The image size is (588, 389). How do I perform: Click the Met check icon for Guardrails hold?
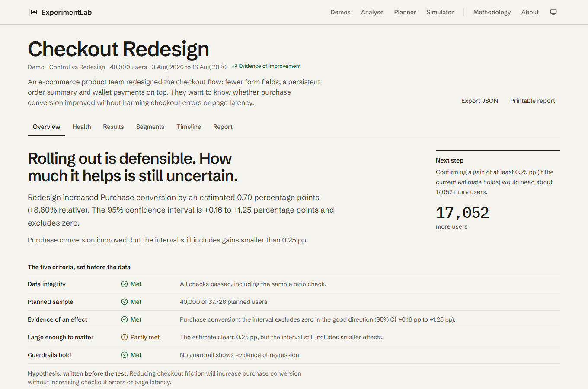pos(125,355)
